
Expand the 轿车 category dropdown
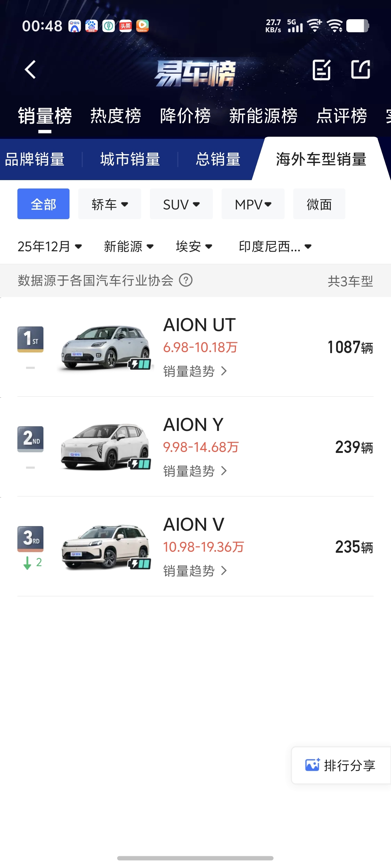click(x=110, y=204)
